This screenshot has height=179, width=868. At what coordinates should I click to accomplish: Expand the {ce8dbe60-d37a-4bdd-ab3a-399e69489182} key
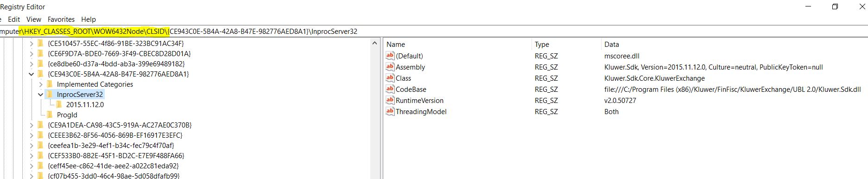pos(31,64)
